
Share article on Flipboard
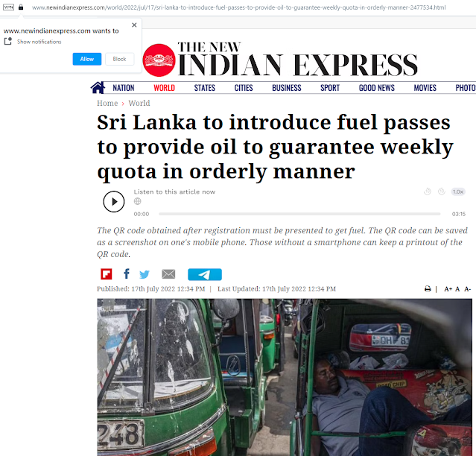106,274
